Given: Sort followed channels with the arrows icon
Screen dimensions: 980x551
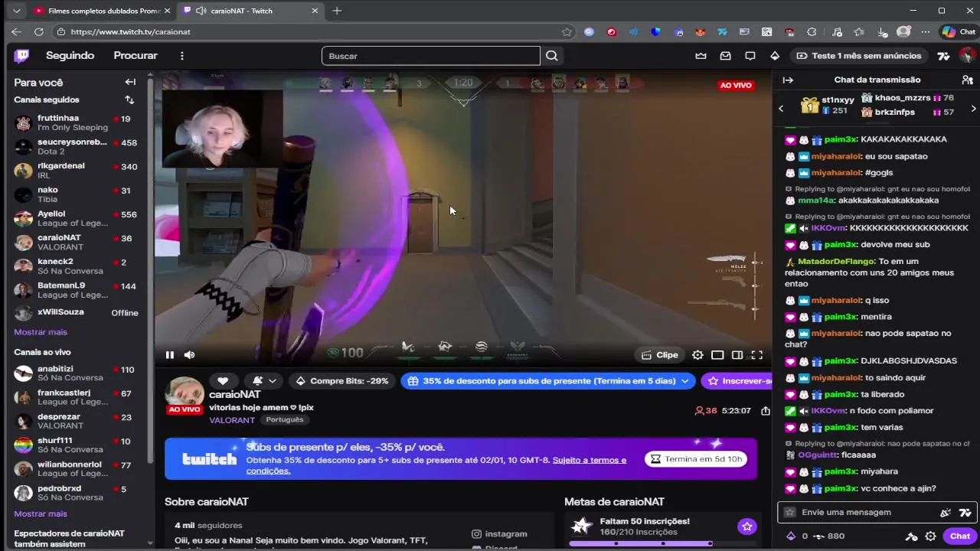Looking at the screenshot, I should (129, 99).
